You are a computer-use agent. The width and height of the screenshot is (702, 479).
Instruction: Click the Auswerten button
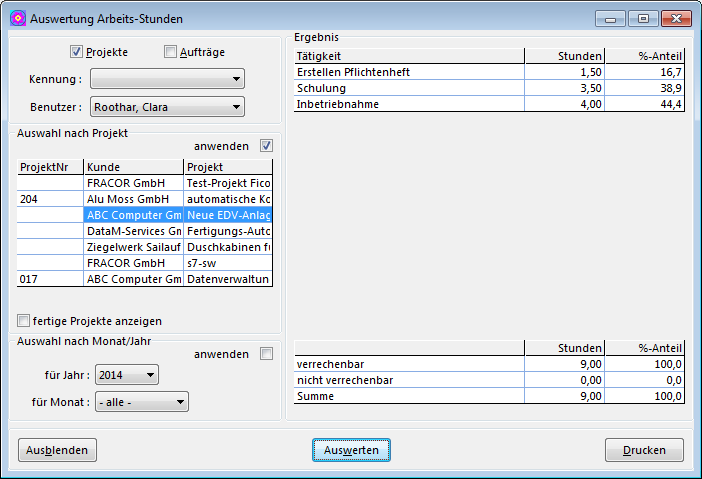click(351, 450)
